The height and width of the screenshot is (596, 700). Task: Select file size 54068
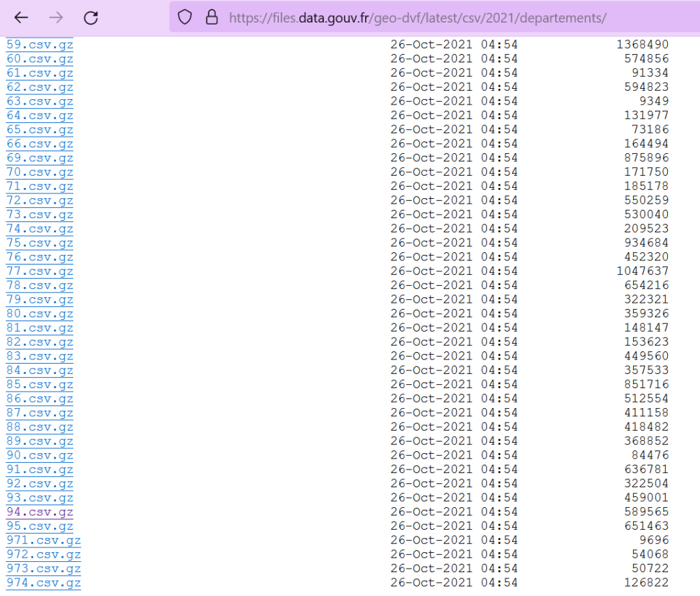click(650, 554)
